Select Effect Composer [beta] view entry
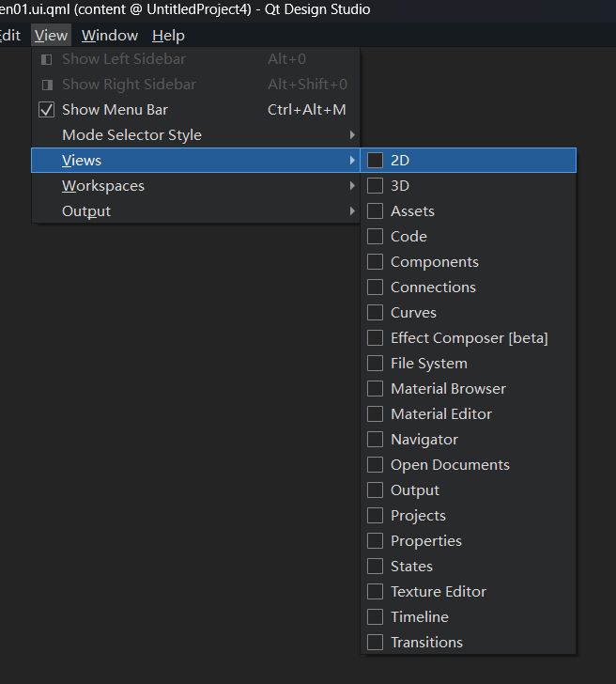The height and width of the screenshot is (684, 616). (469, 338)
